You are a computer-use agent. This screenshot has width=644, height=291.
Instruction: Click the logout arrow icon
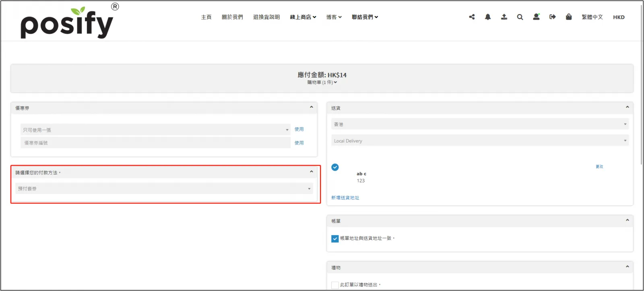[552, 17]
